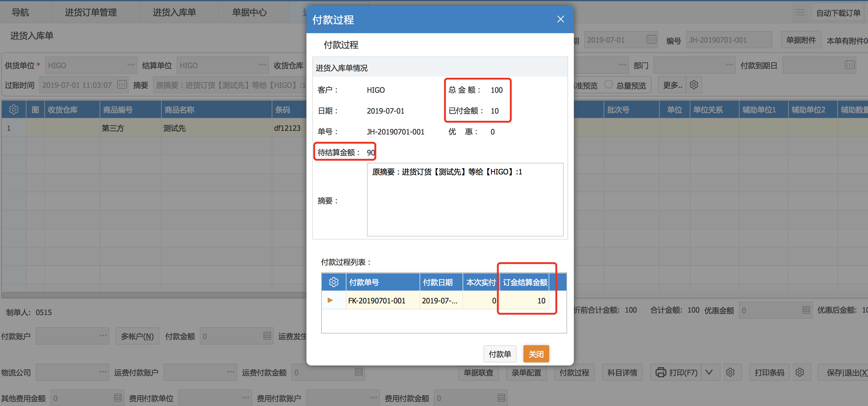Click orange 关闭 button
The height and width of the screenshot is (406, 868).
(535, 354)
